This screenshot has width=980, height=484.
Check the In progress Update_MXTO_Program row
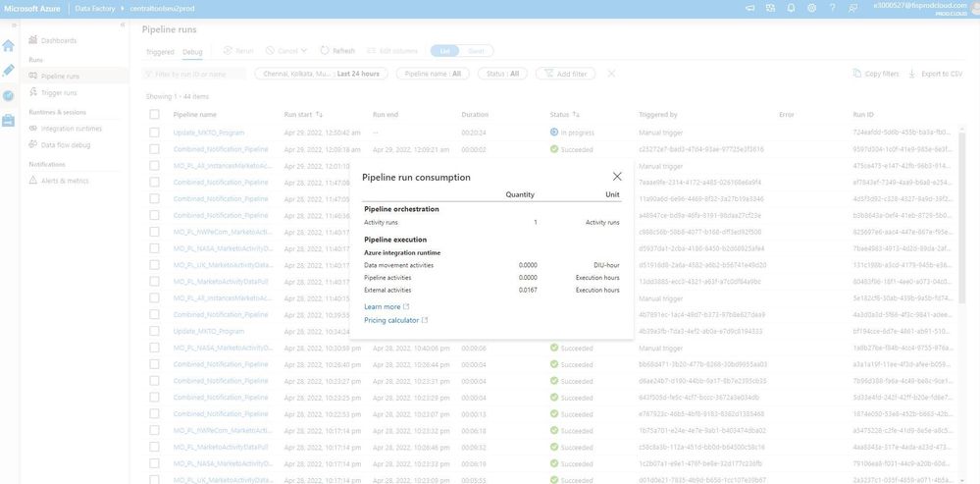(154, 133)
